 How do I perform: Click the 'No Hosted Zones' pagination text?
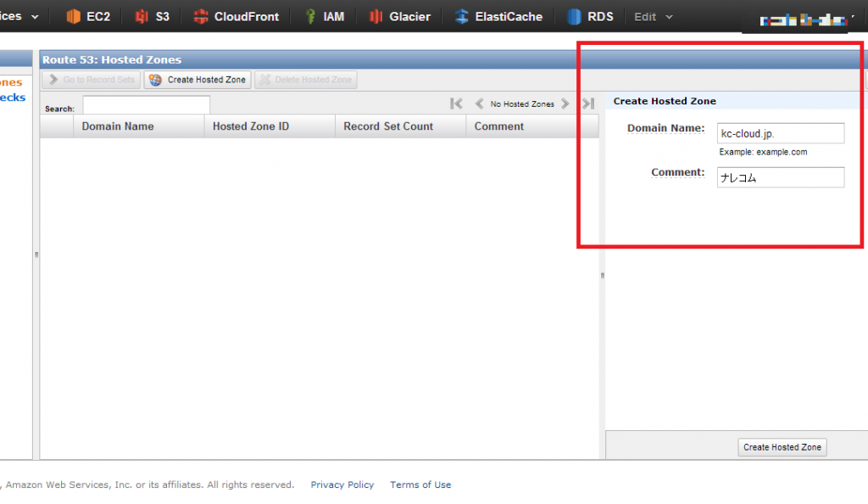click(522, 104)
